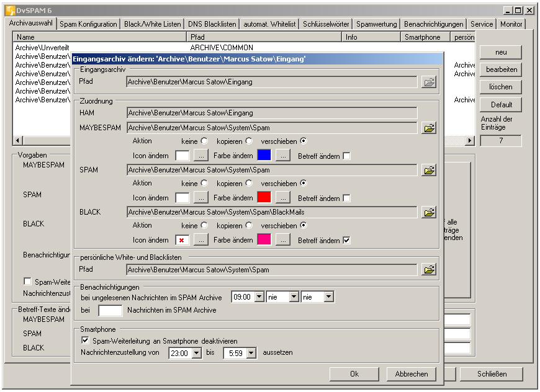
Task: Click the blue MAYBESPAM color swatch
Action: tap(264, 155)
